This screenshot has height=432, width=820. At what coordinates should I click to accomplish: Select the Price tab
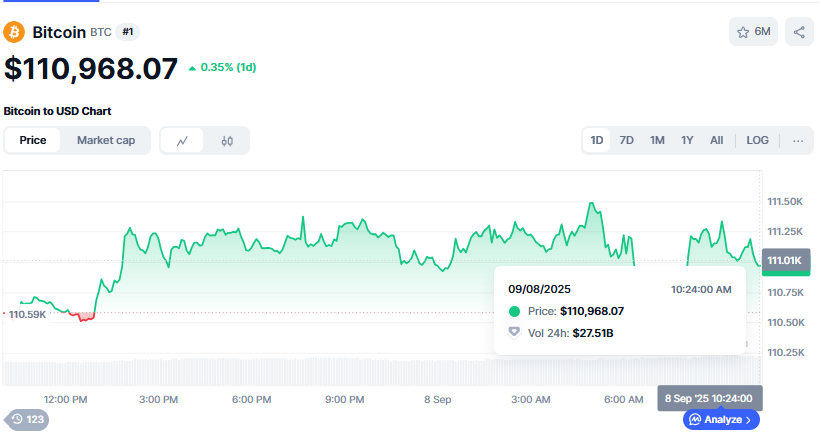pos(32,140)
